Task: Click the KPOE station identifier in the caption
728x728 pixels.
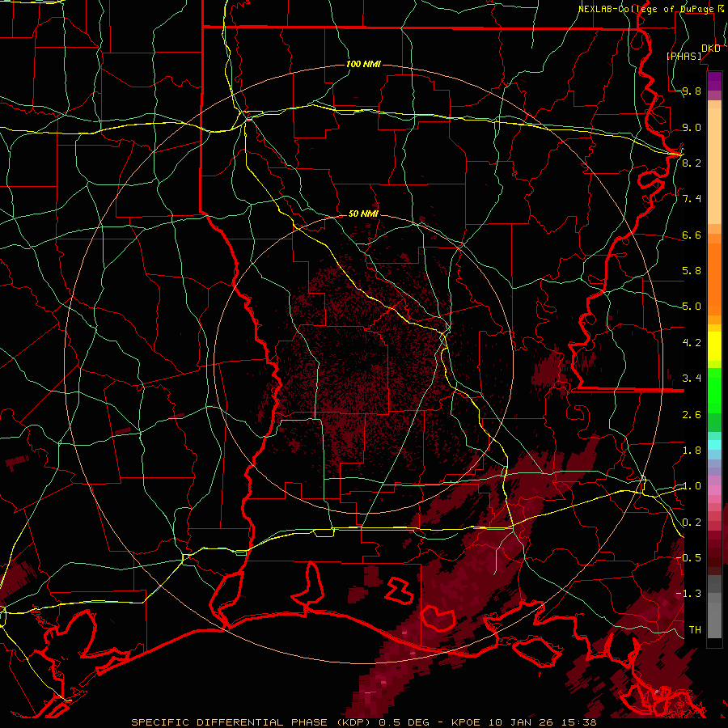Action: click(x=466, y=722)
